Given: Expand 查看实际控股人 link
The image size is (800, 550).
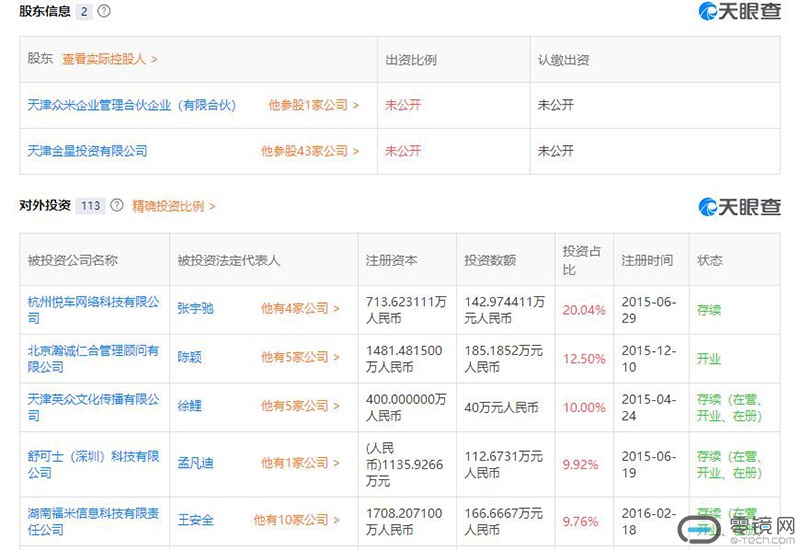Looking at the screenshot, I should tap(109, 59).
